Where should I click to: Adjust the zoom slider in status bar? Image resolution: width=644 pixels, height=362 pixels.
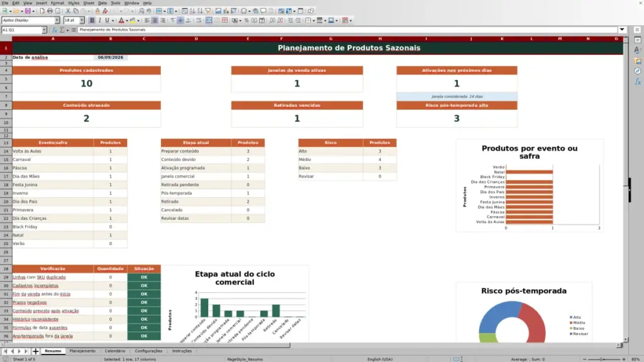click(604, 359)
